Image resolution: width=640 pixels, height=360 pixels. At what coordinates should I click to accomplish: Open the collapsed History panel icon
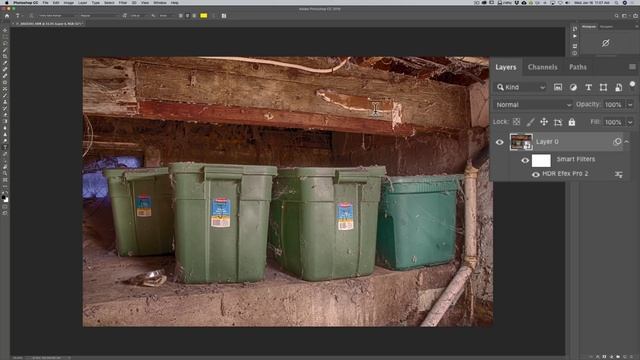(x=575, y=29)
